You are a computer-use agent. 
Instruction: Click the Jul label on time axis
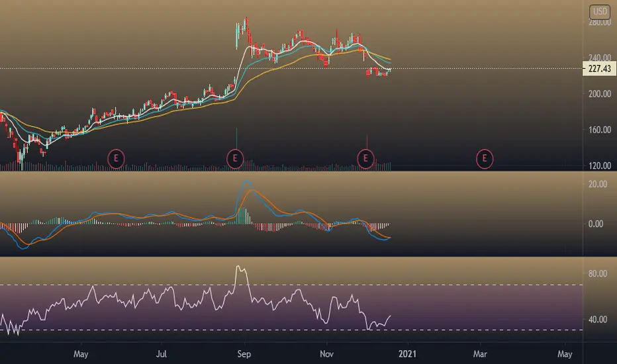[x=162, y=354]
